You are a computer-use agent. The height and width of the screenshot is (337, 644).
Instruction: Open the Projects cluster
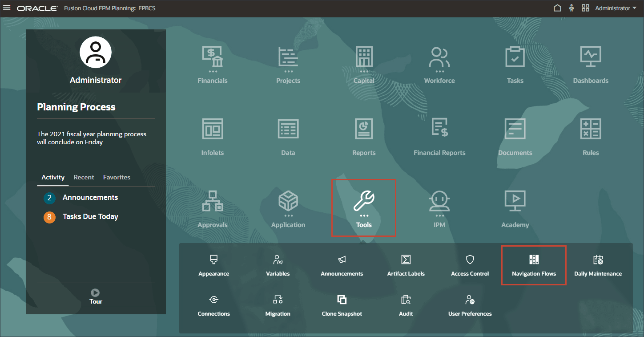coord(288,65)
